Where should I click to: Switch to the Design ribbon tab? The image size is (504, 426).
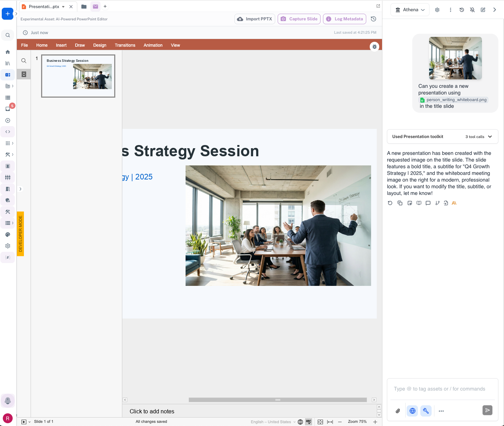100,45
